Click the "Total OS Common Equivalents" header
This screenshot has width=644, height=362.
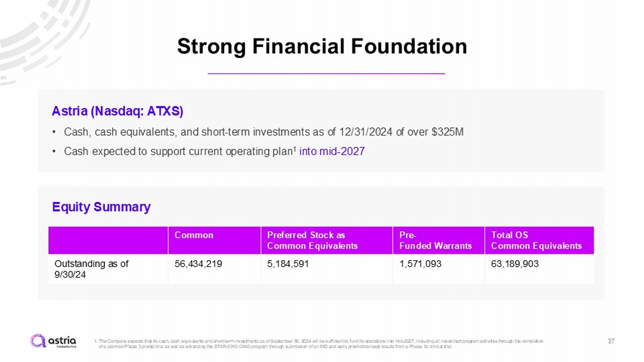[x=536, y=240]
